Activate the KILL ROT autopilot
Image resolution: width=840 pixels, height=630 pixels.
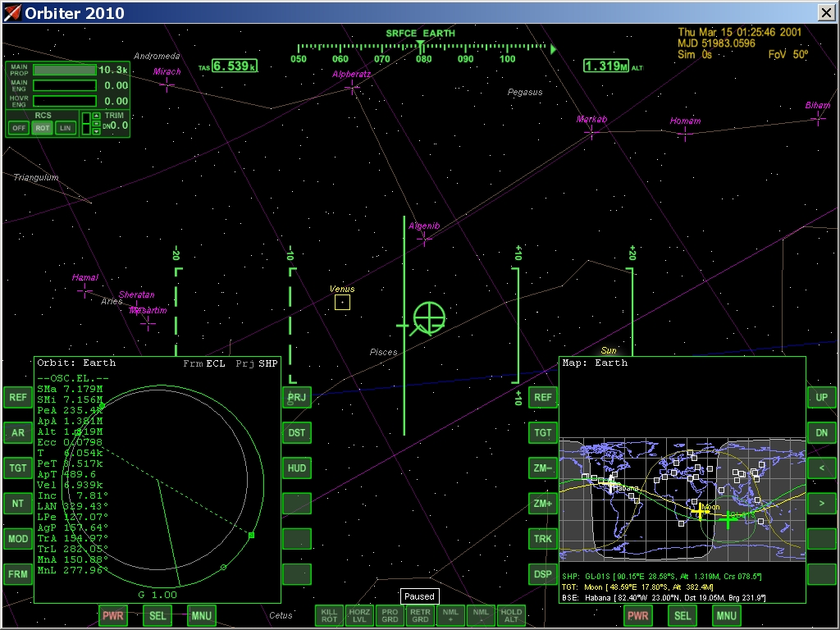(329, 615)
